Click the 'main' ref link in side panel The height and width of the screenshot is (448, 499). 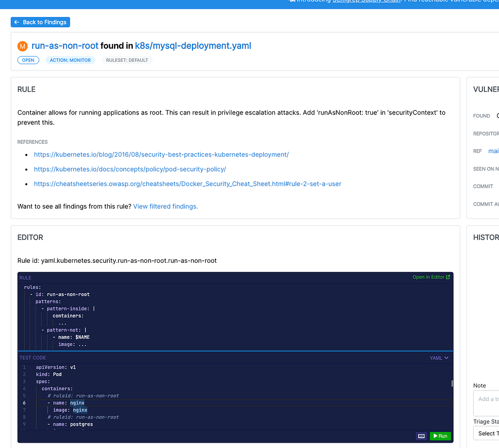pos(493,151)
